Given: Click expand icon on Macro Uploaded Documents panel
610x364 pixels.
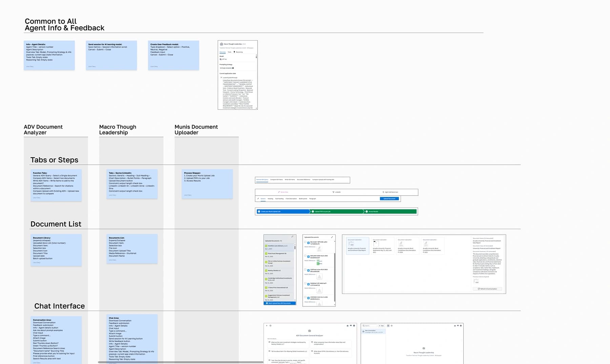Looking at the screenshot, I should tap(332, 237).
